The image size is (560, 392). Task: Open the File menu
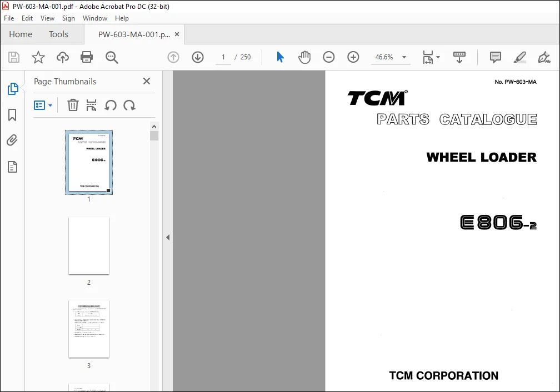tap(9, 18)
